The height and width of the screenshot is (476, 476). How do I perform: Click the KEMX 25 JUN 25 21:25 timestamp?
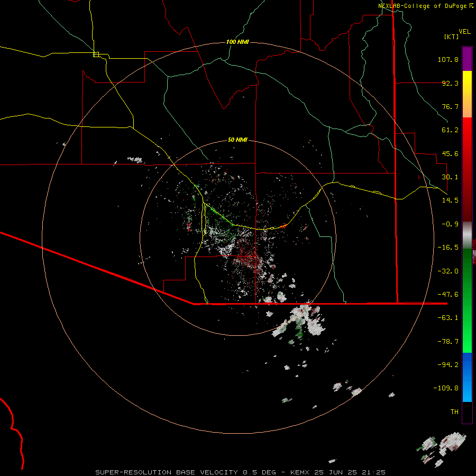tap(338, 472)
